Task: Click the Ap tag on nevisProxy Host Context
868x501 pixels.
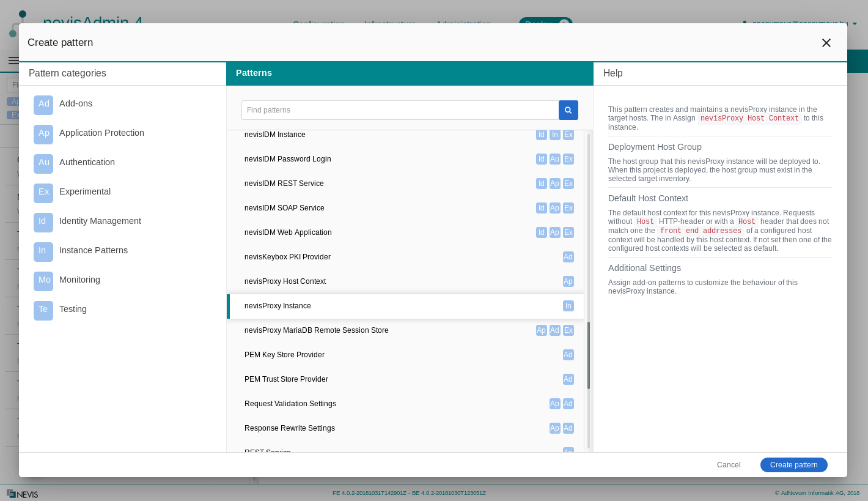Action: 568,281
